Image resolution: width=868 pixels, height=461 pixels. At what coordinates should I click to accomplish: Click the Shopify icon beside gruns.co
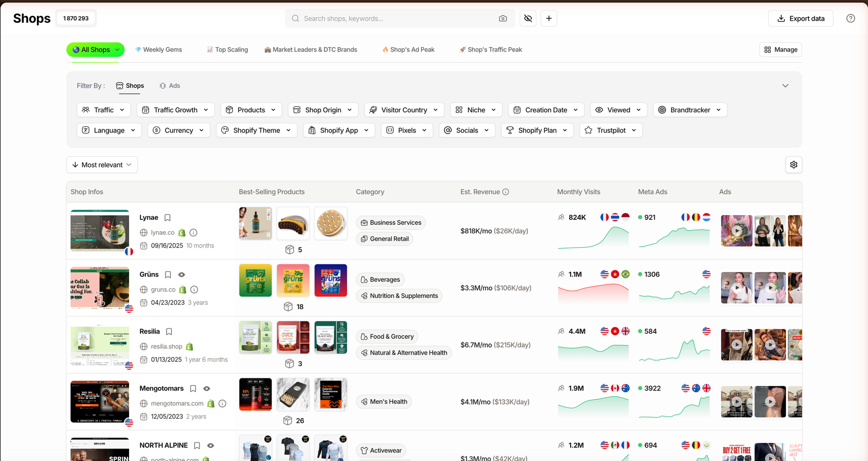point(183,289)
